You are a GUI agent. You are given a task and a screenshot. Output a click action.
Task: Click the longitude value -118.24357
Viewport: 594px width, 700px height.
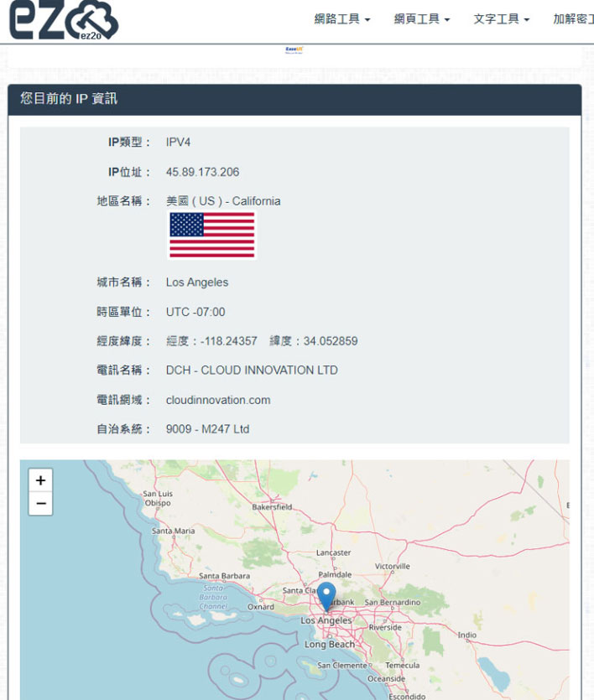point(229,341)
